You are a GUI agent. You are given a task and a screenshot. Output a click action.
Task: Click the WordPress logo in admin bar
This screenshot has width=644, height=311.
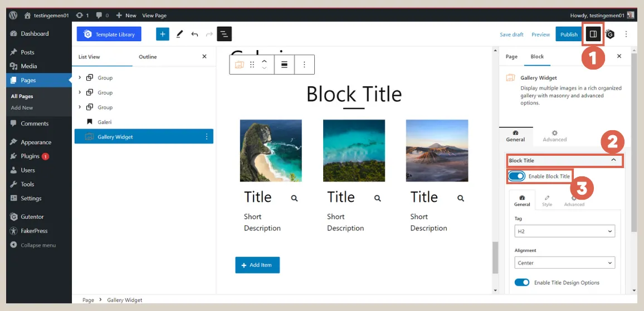[x=13, y=15]
